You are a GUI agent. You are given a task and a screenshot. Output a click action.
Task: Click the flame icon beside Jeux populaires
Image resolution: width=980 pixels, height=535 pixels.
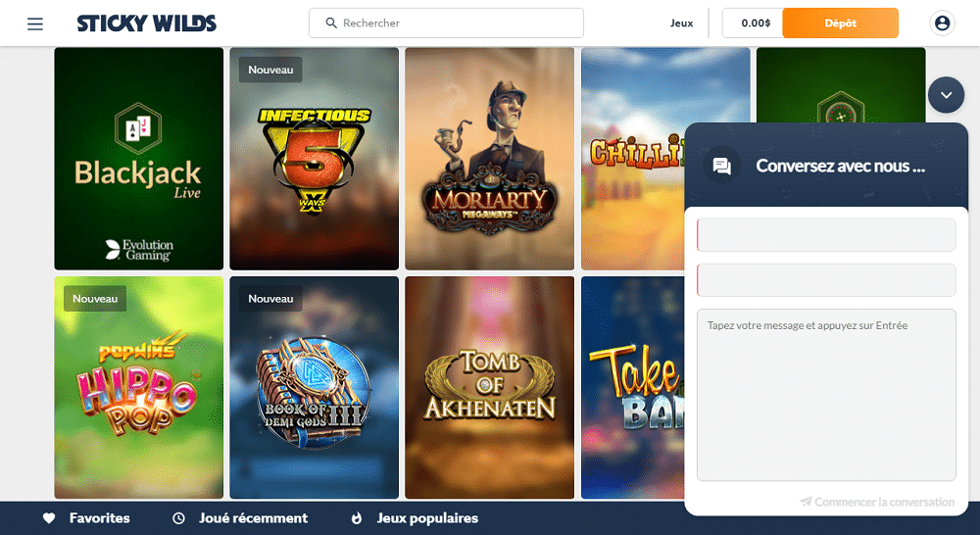pyautogui.click(x=357, y=518)
